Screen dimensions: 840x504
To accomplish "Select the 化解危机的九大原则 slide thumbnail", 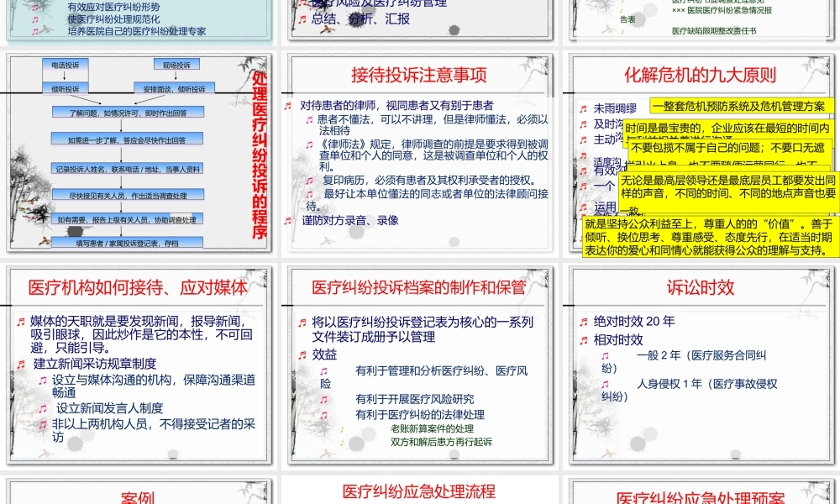I will [701, 152].
